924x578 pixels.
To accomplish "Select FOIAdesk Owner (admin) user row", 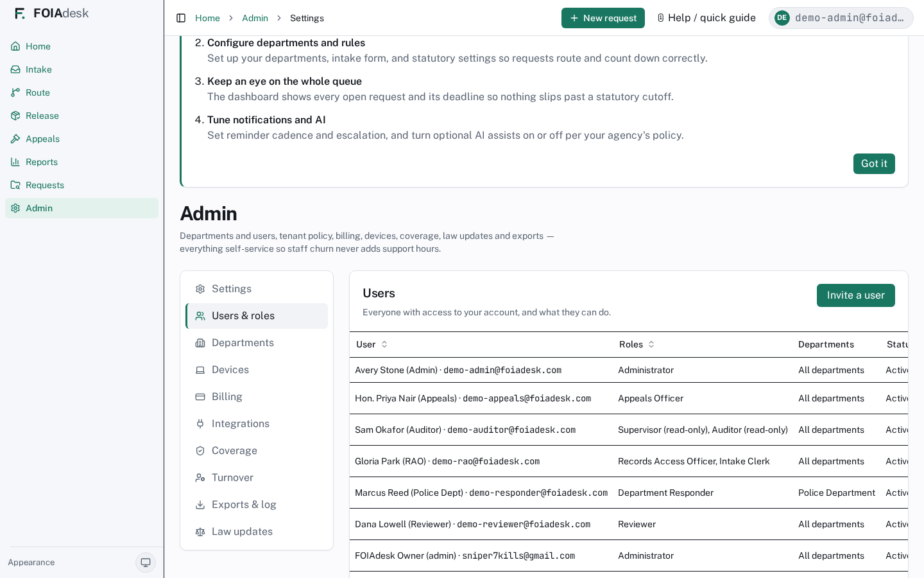I will pyautogui.click(x=629, y=556).
